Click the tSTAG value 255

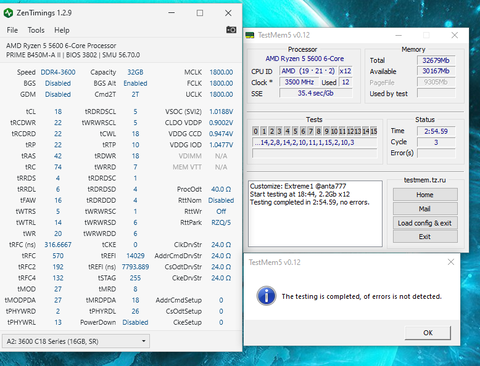pyautogui.click(x=135, y=278)
